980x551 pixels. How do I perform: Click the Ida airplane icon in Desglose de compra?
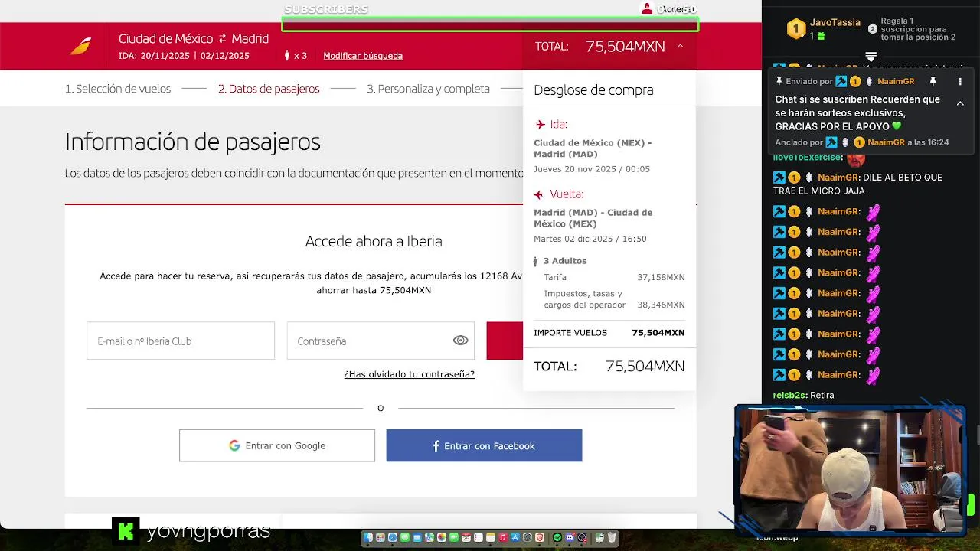541,124
